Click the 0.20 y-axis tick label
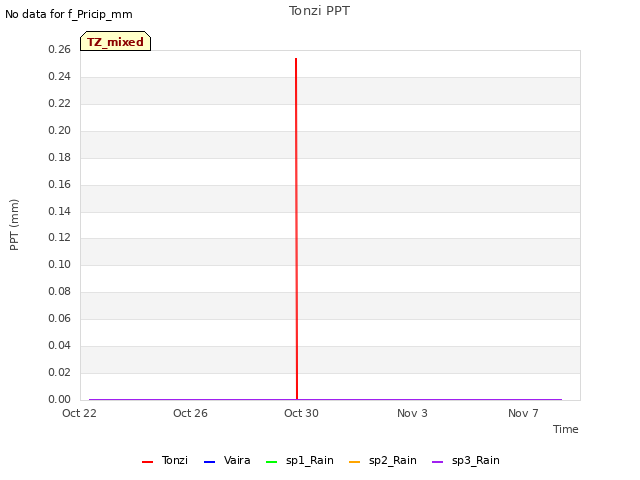This screenshot has height=480, width=640. 59,130
